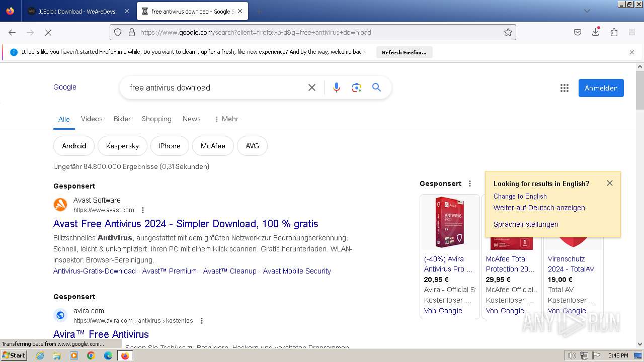Filter results with the iPhone chip
644x362 pixels.
coord(170,146)
